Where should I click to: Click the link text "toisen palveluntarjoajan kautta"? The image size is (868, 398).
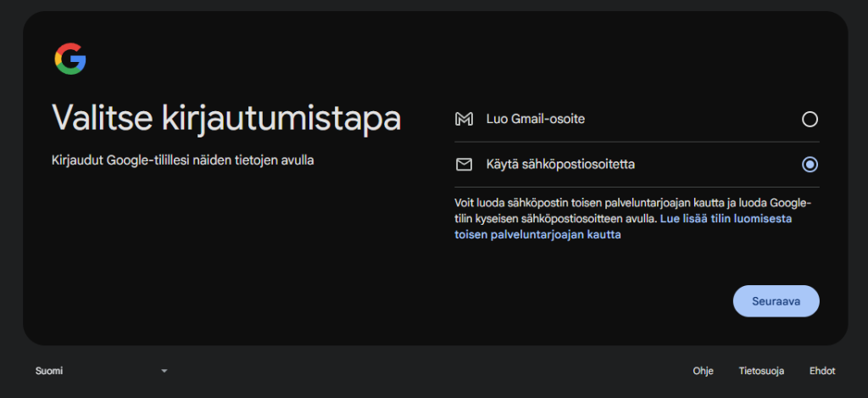[538, 235]
